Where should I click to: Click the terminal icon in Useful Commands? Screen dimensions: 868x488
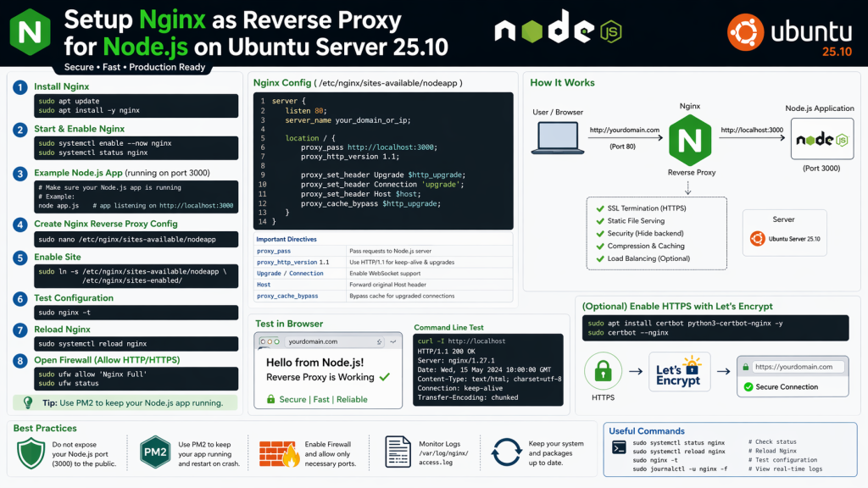click(620, 447)
